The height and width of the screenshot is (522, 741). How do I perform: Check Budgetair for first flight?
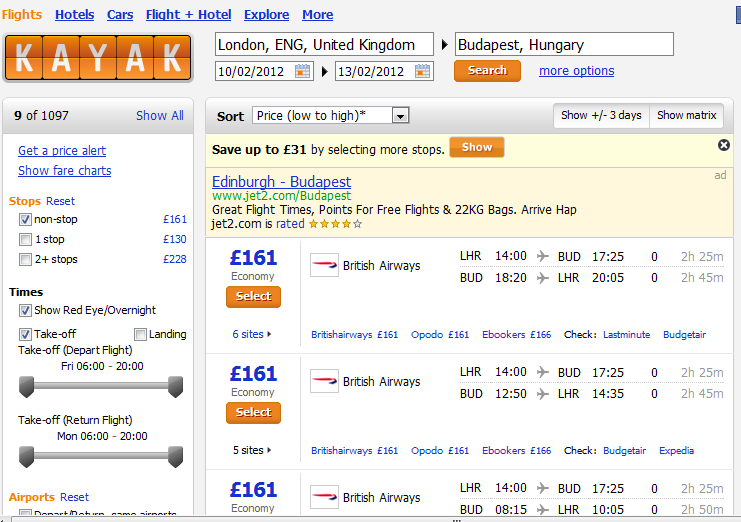tap(684, 335)
